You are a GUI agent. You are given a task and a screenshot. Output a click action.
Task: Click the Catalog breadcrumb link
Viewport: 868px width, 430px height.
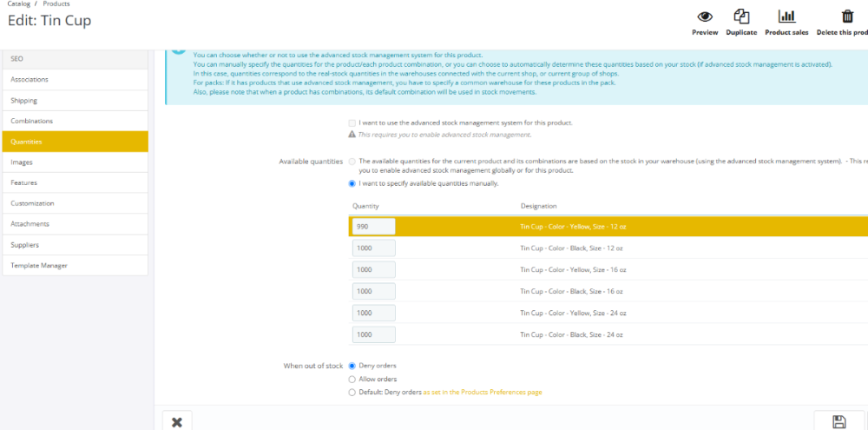click(x=18, y=4)
